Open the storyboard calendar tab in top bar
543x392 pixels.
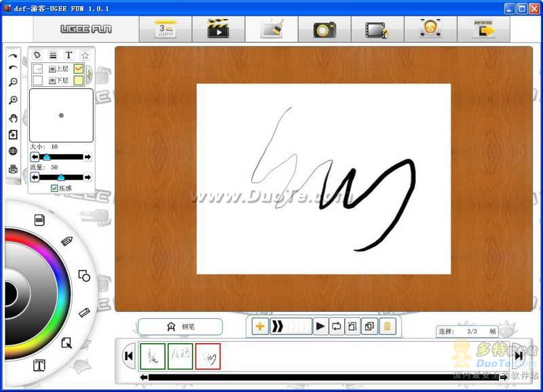click(x=166, y=29)
